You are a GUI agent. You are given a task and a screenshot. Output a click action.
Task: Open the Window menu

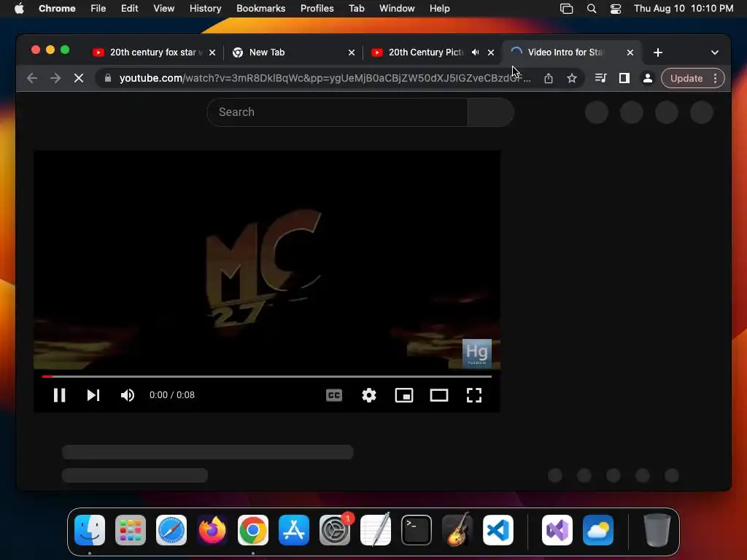pos(397,8)
